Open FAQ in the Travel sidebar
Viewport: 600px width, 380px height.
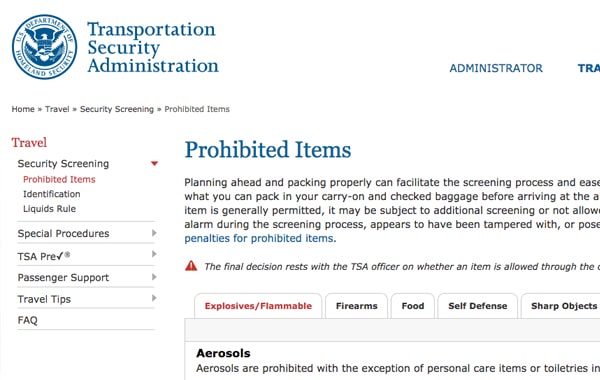[x=28, y=320]
